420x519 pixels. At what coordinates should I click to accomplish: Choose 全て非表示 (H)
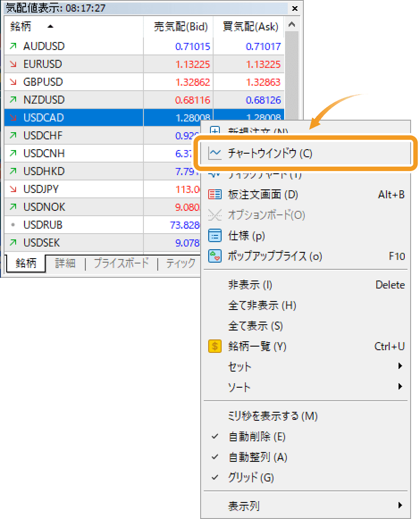[x=305, y=305]
